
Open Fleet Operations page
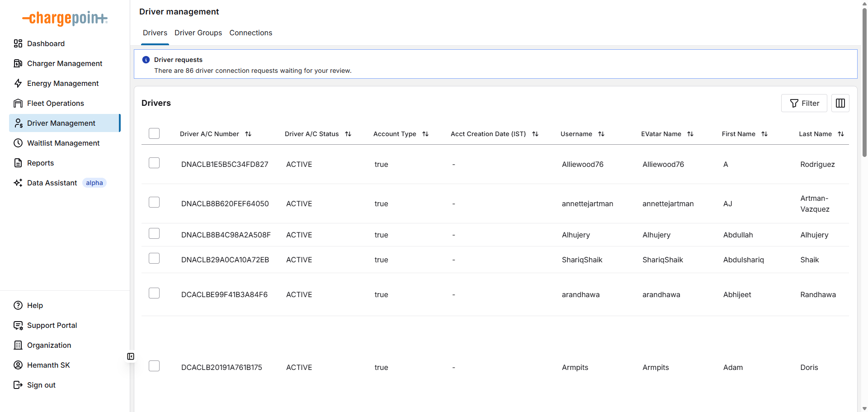point(55,103)
